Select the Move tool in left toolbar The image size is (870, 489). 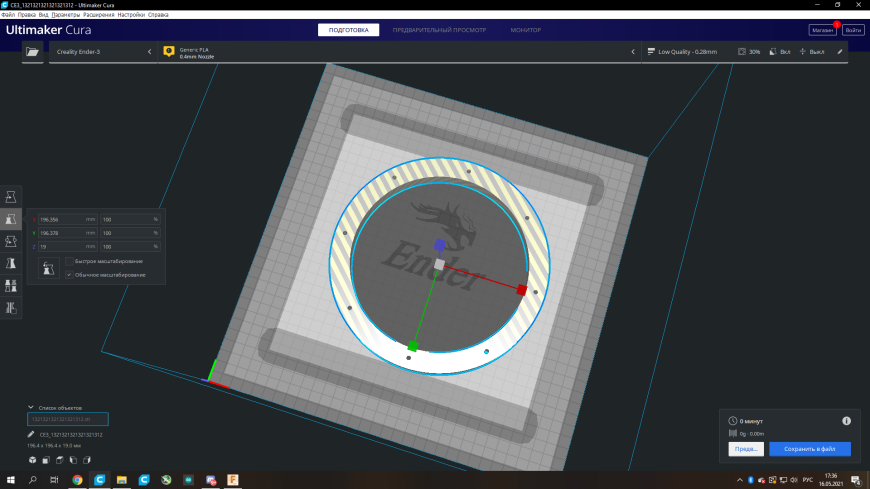click(11, 196)
